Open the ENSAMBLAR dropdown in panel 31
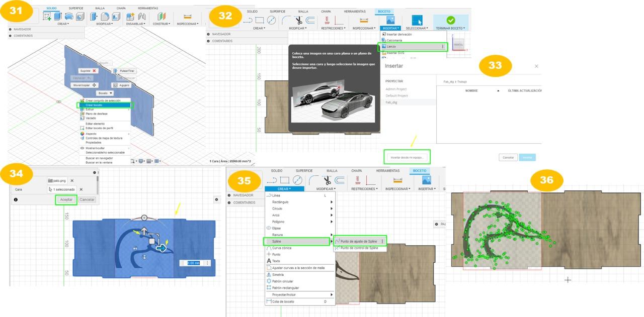Viewport: 644px width, 317px height. [136, 24]
